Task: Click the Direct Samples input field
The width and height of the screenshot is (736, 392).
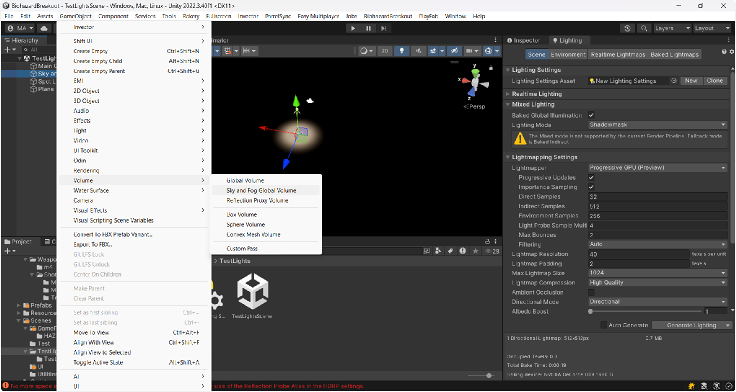Action: point(658,197)
